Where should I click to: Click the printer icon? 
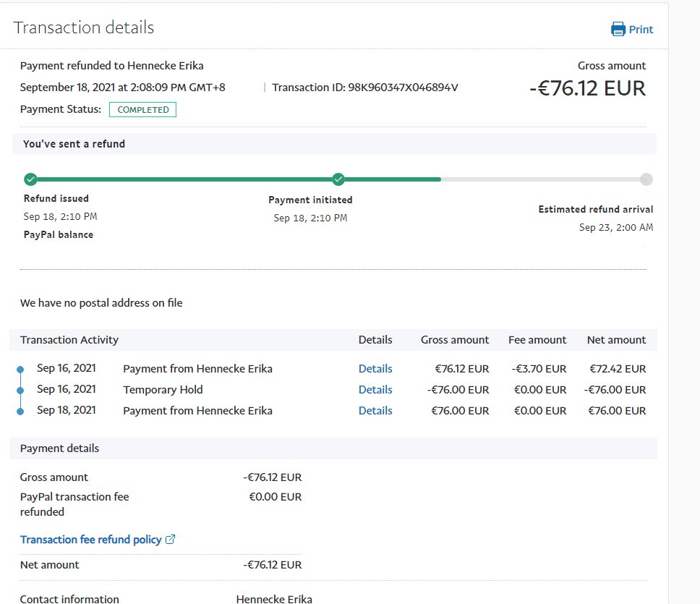pos(618,30)
